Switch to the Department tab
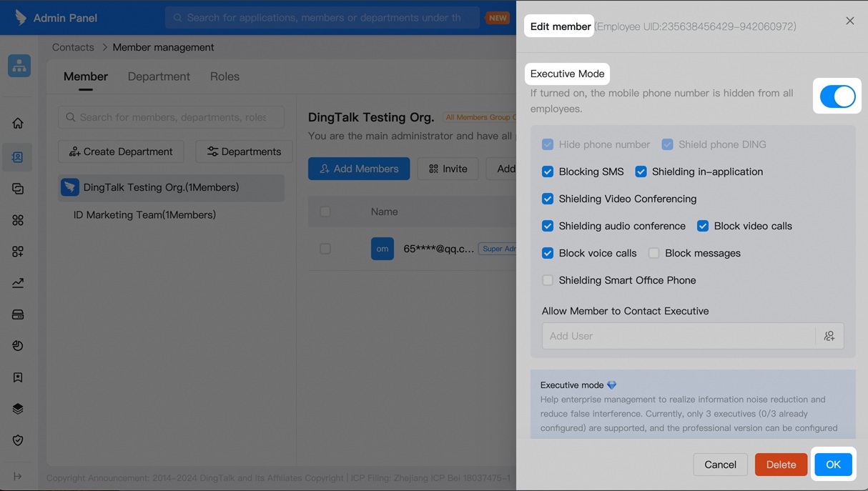The height and width of the screenshot is (491, 868). pos(159,76)
